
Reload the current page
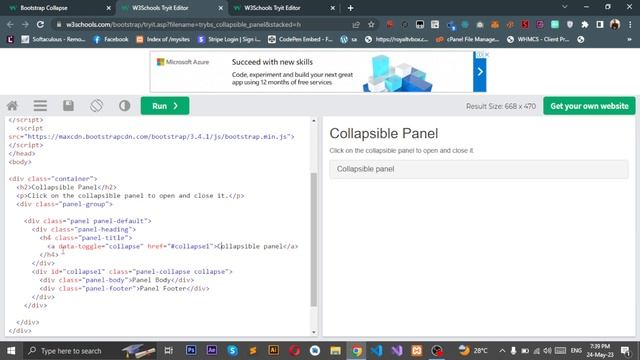tap(40, 24)
